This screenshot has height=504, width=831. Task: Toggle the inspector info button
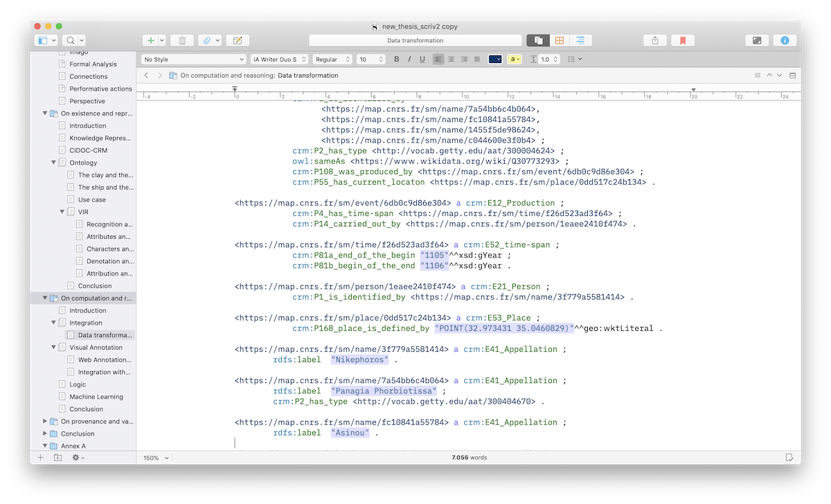pos(785,41)
